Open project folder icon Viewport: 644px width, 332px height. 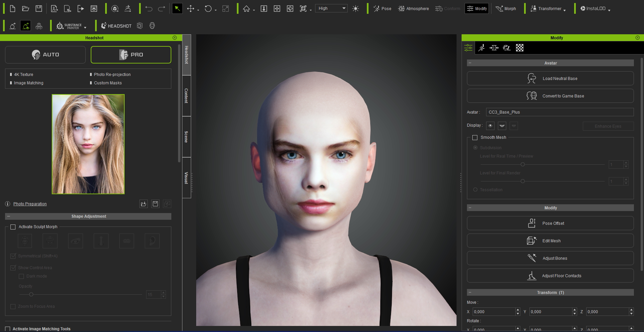pos(26,9)
